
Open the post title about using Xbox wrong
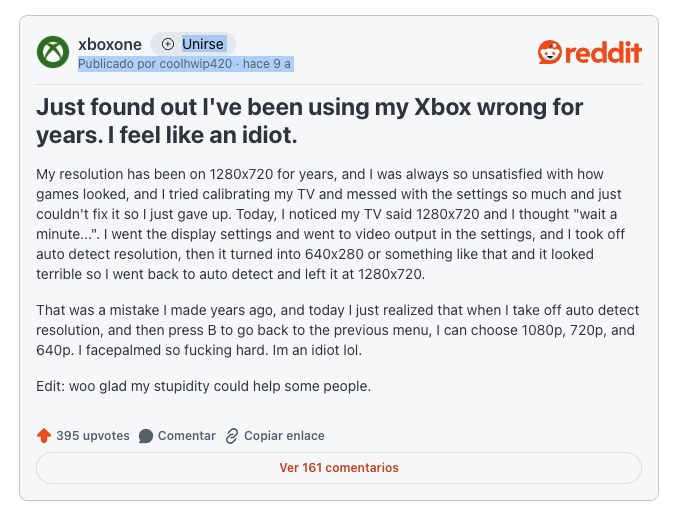(x=309, y=120)
